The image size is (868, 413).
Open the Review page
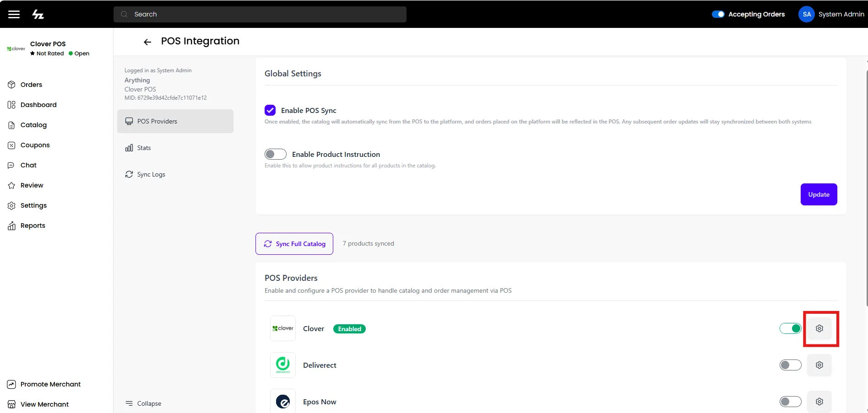point(26,185)
